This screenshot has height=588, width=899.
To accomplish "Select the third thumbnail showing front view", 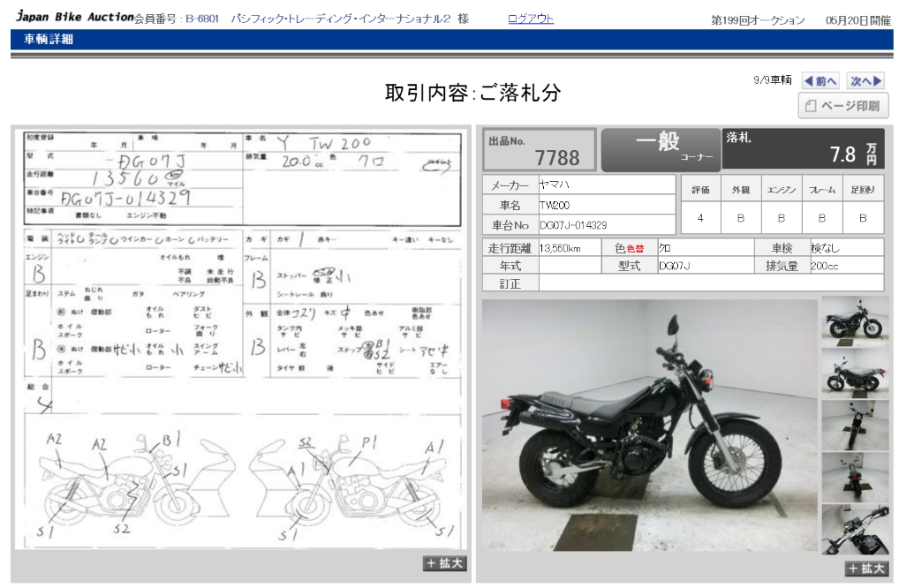I will point(855,426).
